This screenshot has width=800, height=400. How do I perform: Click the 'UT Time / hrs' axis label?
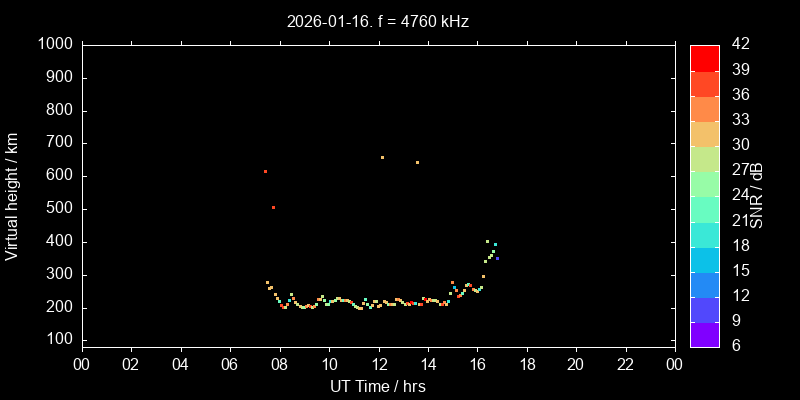point(378,386)
